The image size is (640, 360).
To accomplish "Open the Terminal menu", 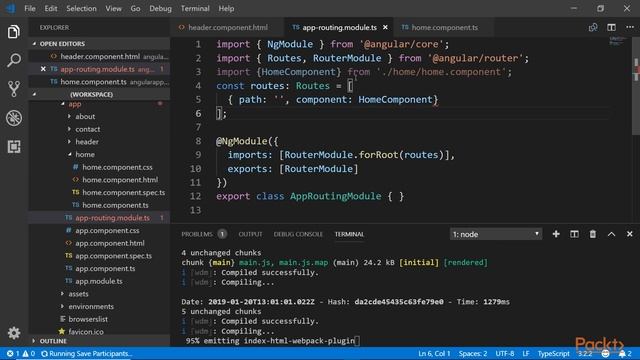I will click(x=195, y=8).
